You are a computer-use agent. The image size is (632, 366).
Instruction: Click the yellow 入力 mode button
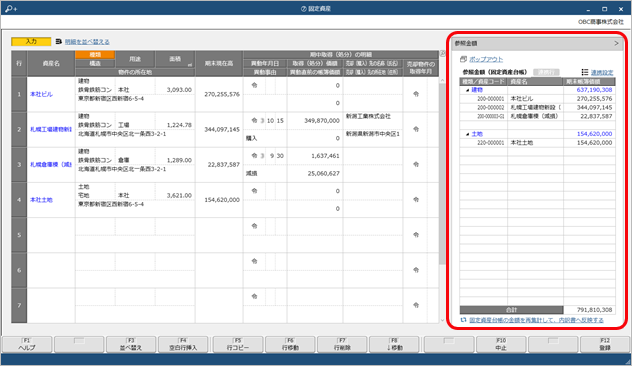pos(31,42)
